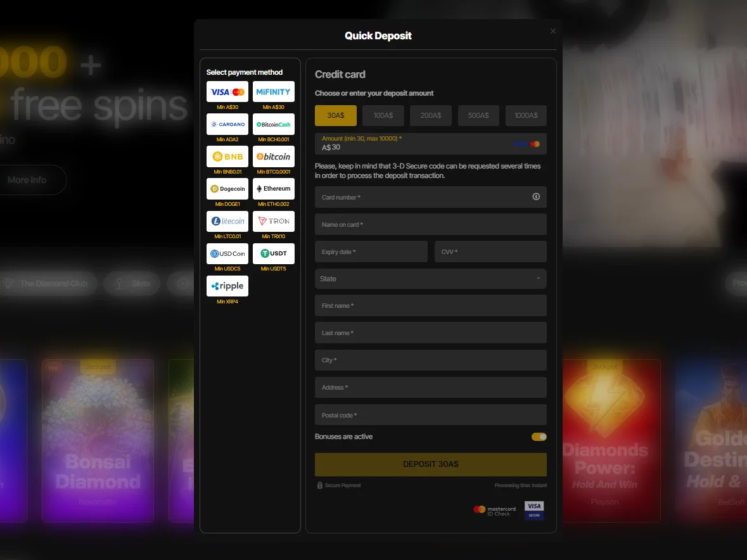Click the Secure Payment lock icon
This screenshot has height=560, width=747.
pos(320,485)
